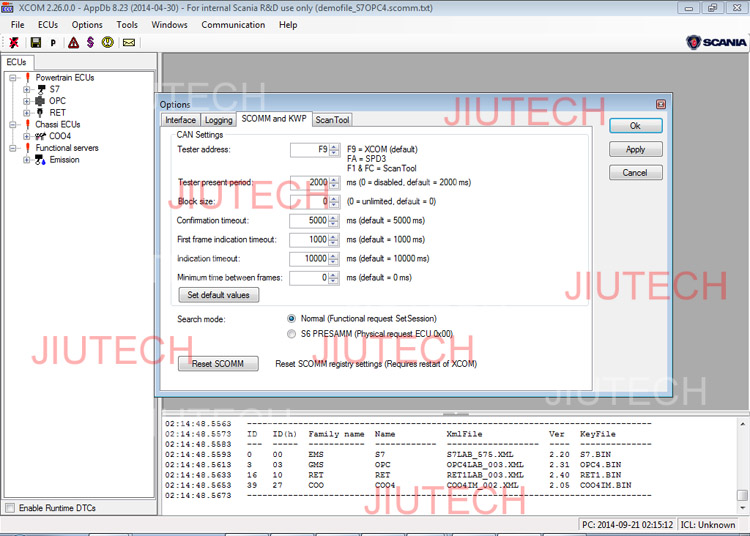Click the Scania logo in the toolbar
750x536 pixels.
[716, 43]
